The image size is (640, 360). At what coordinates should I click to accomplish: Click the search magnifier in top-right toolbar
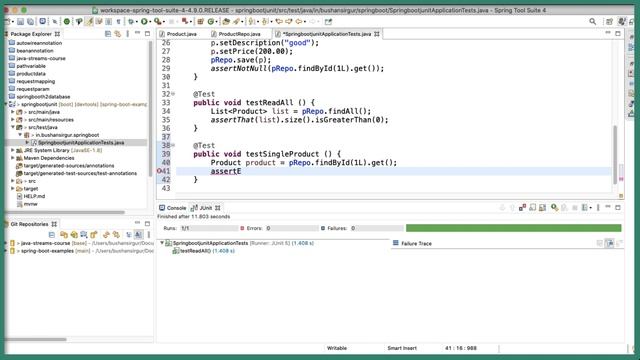(x=592, y=21)
